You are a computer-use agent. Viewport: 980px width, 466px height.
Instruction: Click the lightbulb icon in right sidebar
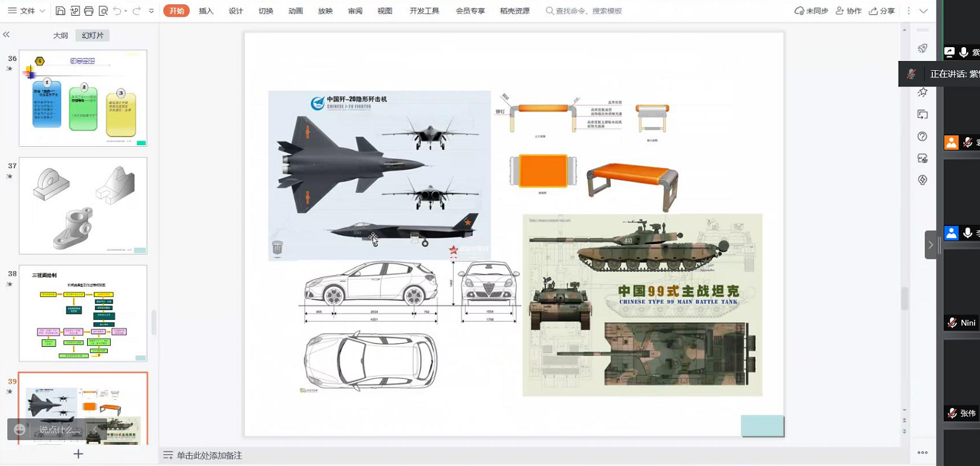(x=922, y=180)
